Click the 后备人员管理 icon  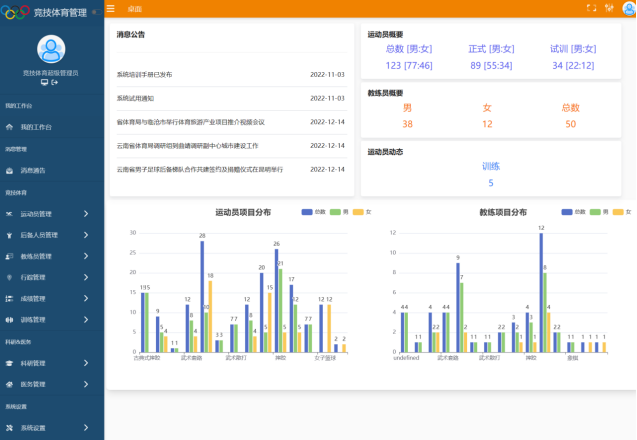point(9,235)
